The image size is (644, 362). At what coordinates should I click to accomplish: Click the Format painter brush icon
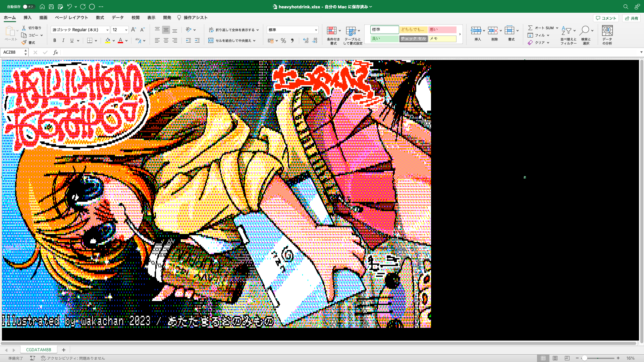24,43
